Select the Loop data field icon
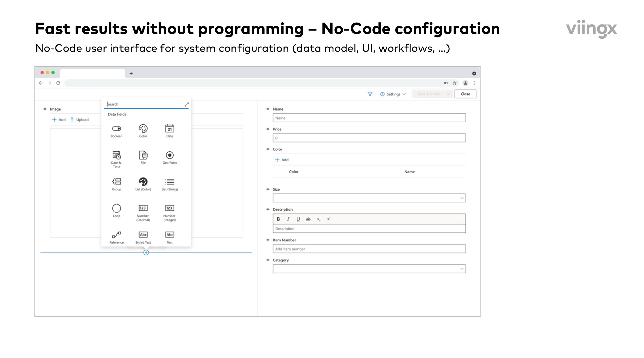Screen dimensions: 644x358 tap(117, 208)
